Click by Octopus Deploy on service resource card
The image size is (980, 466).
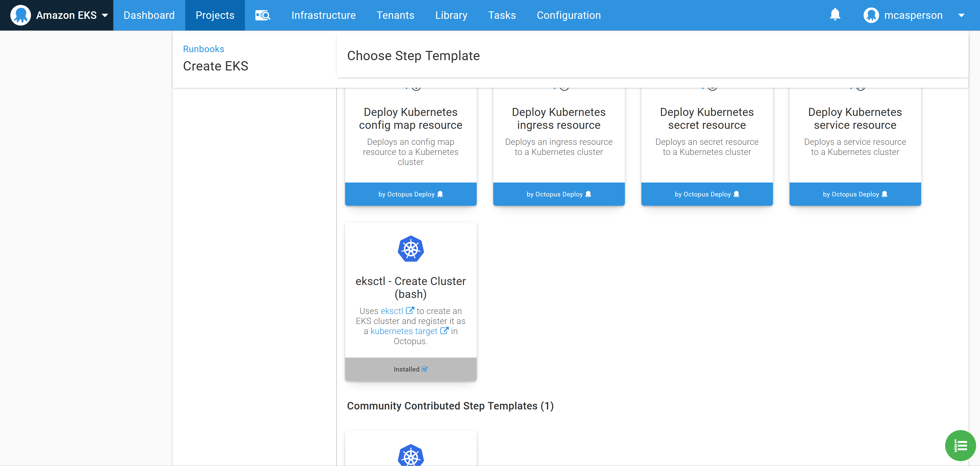pyautogui.click(x=855, y=194)
